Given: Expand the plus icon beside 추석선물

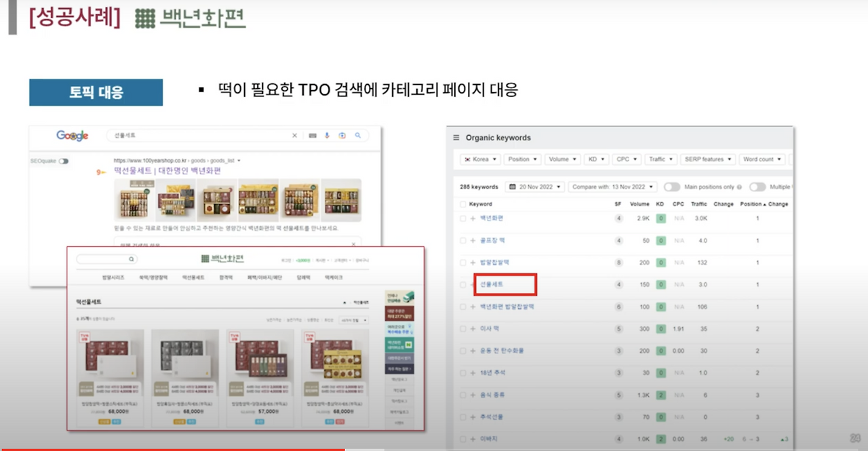Looking at the screenshot, I should click(473, 417).
